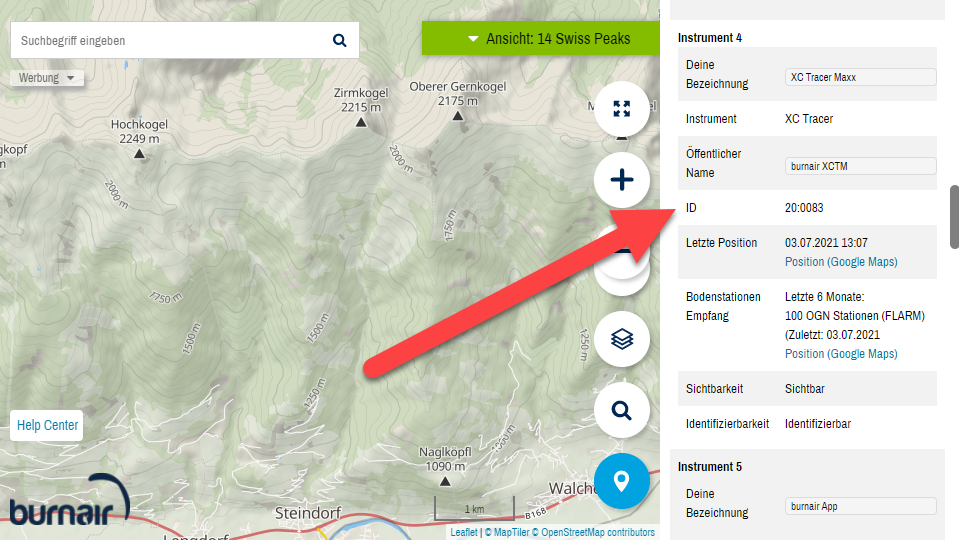Screen dimensions: 959x540
Task: Open Letzte Position Google Maps link
Action: [x=841, y=262]
